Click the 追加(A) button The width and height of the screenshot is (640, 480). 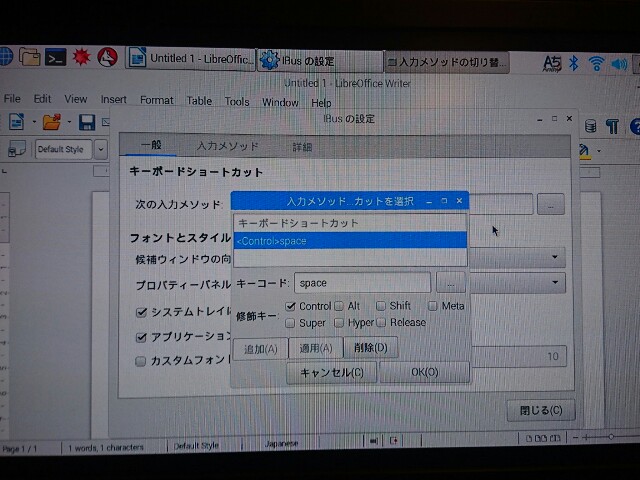[x=260, y=349]
